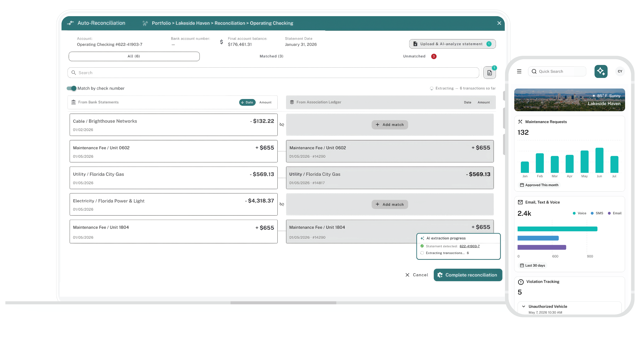644x339 pixels.
Task: Click the Maintenance Requests tools icon
Action: tap(520, 122)
